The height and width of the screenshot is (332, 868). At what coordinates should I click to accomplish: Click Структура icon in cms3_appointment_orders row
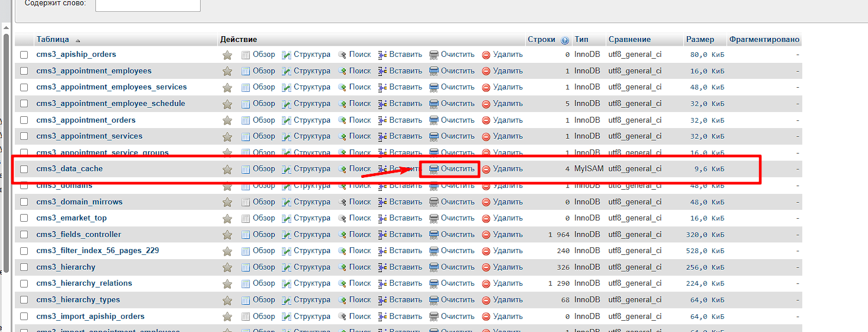287,120
